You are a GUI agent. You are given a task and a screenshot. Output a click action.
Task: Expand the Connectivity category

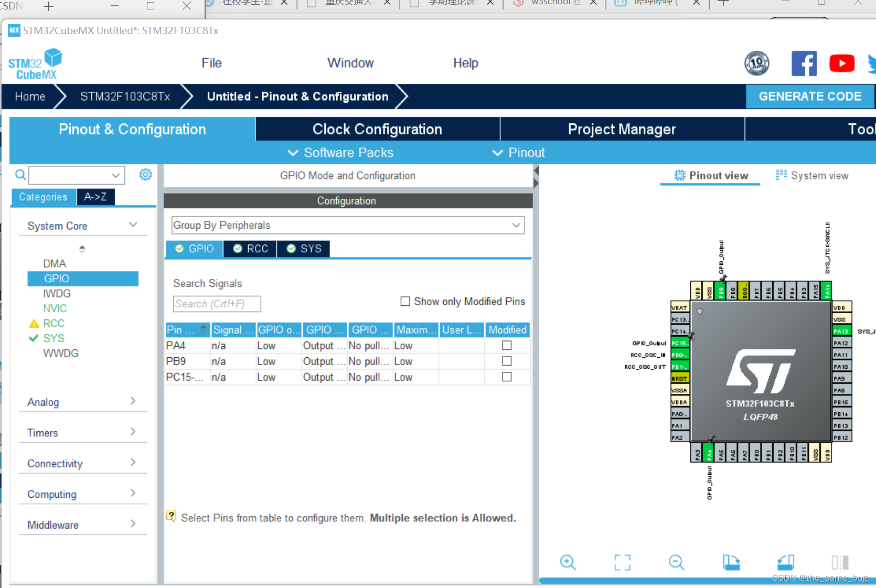(x=133, y=463)
